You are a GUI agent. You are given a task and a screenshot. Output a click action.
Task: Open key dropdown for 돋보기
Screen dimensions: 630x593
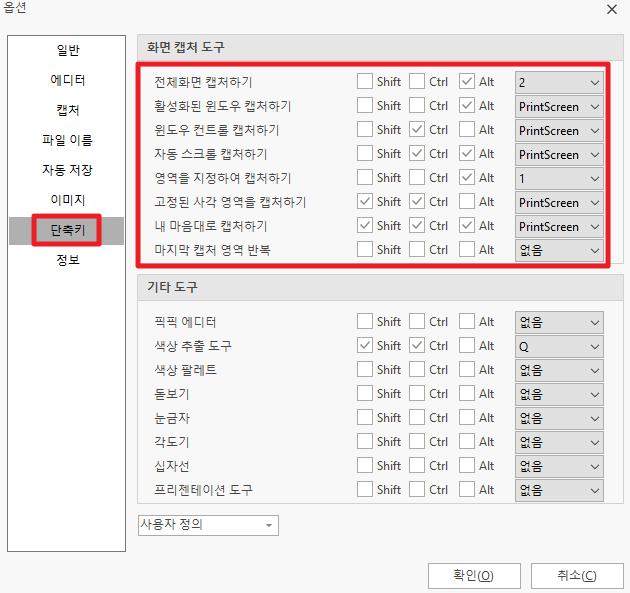click(x=559, y=394)
